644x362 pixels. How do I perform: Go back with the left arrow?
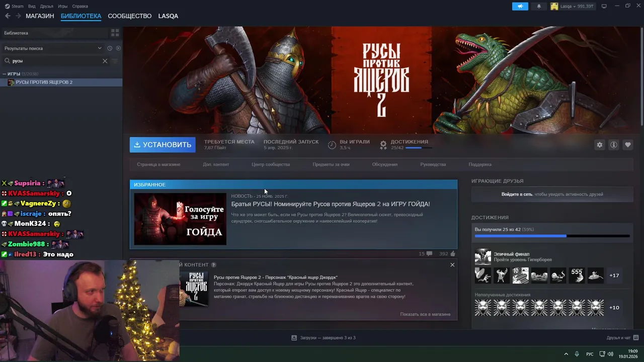coord(8,16)
